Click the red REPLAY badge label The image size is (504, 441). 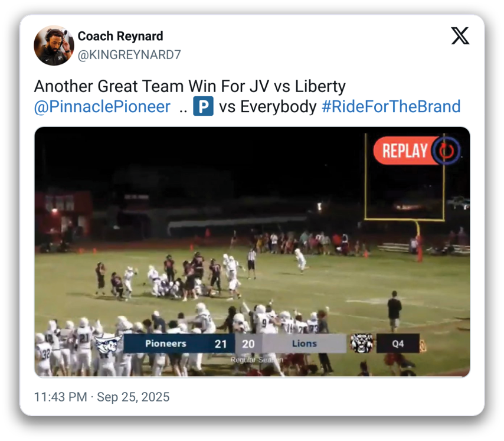point(405,151)
